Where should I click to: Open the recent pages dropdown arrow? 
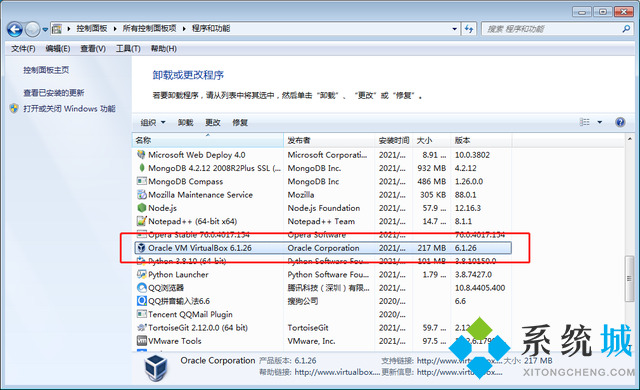point(45,29)
